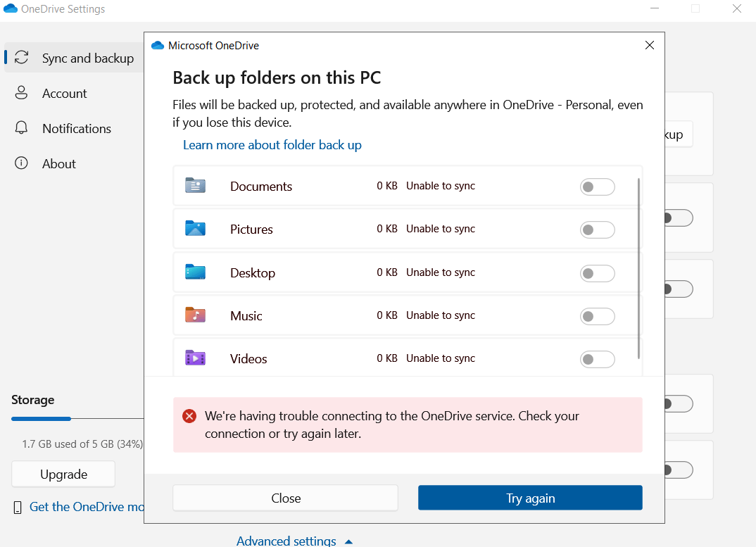Screen dimensions: 756x547
Task: Close the OneDrive Settings window
Action: tap(736, 8)
